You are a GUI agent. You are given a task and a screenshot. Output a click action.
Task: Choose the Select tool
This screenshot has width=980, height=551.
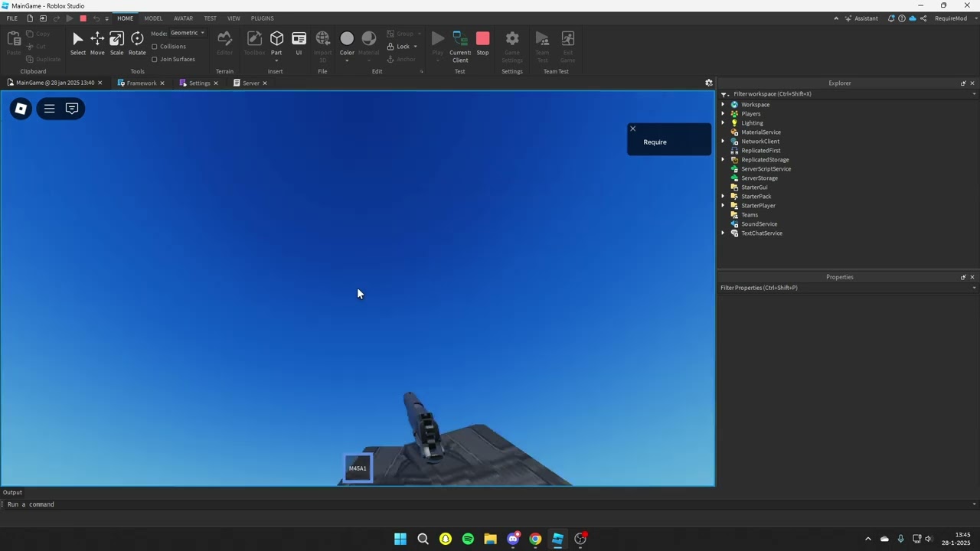click(78, 44)
